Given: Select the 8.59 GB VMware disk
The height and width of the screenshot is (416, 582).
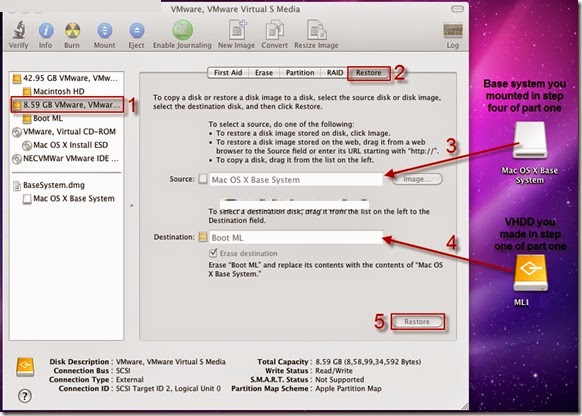Looking at the screenshot, I should (67, 105).
